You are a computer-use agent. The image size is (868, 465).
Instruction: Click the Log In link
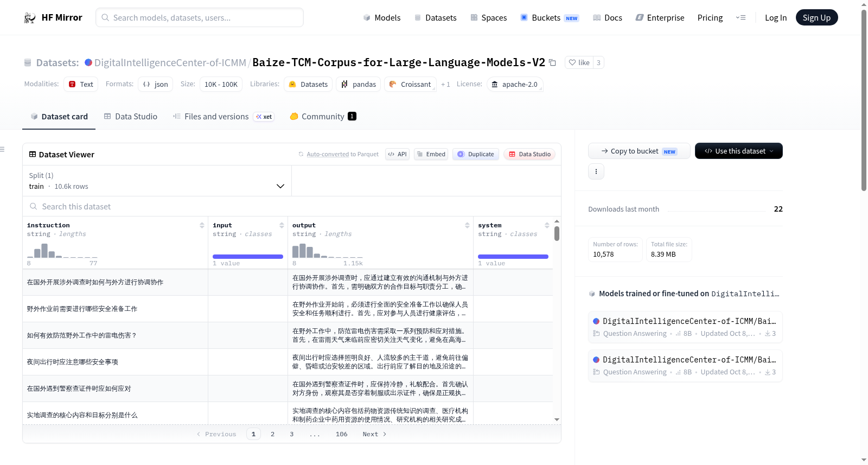[776, 17]
